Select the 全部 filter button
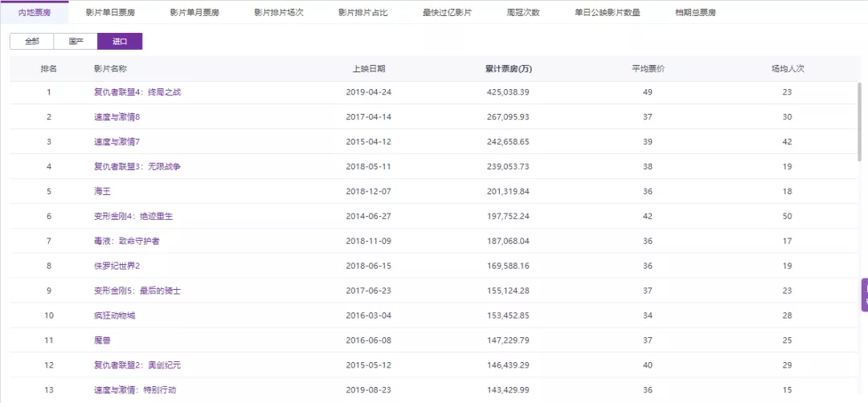The width and height of the screenshot is (868, 403). tap(31, 42)
